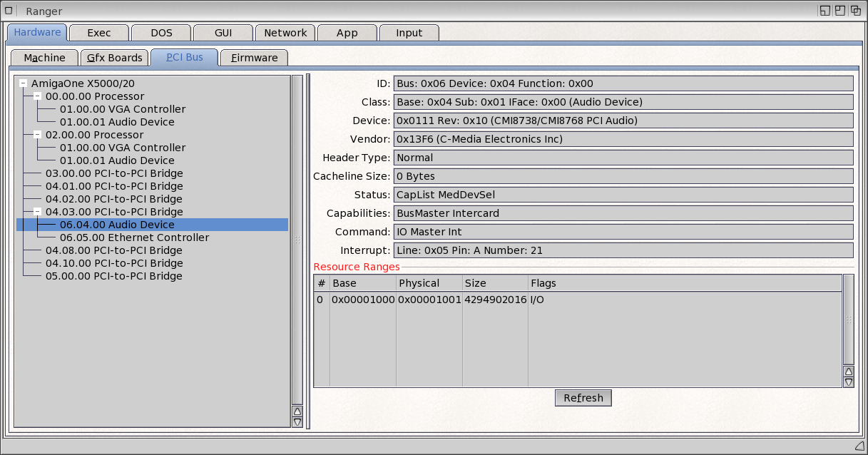Viewport: 868px width, 455px height.
Task: Open the Gfx Boards sub-tab
Action: pos(113,58)
